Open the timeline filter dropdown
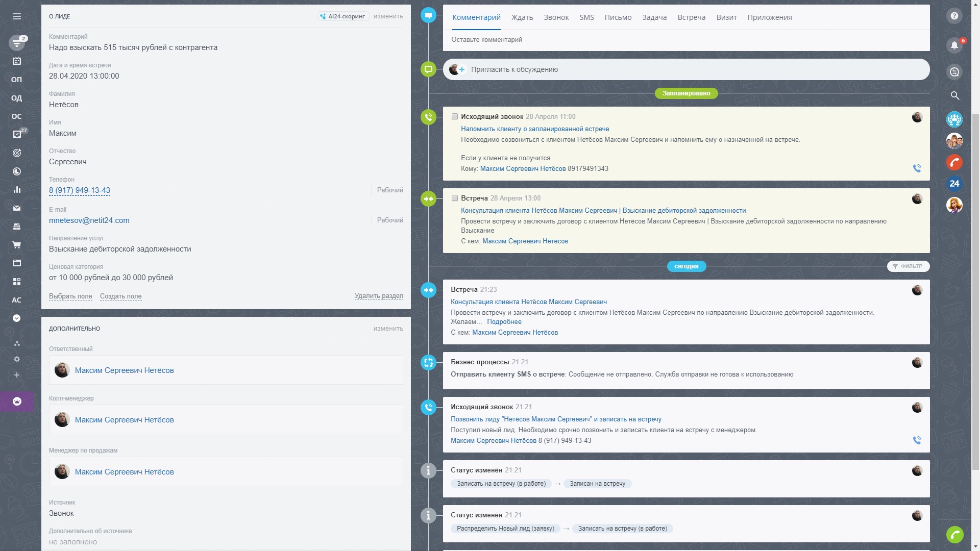 [908, 266]
